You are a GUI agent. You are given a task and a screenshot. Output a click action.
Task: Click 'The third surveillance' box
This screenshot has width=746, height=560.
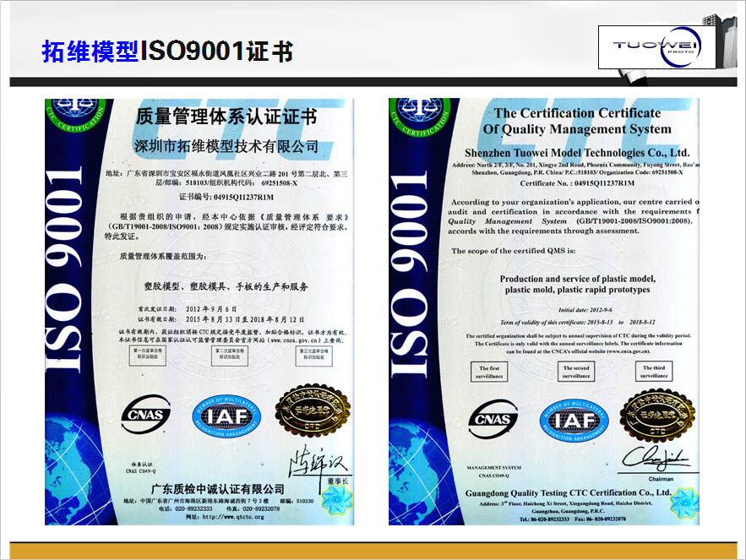pyautogui.click(x=654, y=371)
